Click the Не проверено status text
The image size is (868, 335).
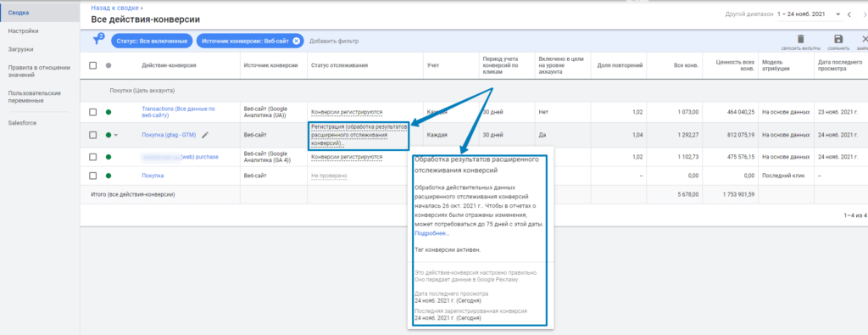[329, 176]
